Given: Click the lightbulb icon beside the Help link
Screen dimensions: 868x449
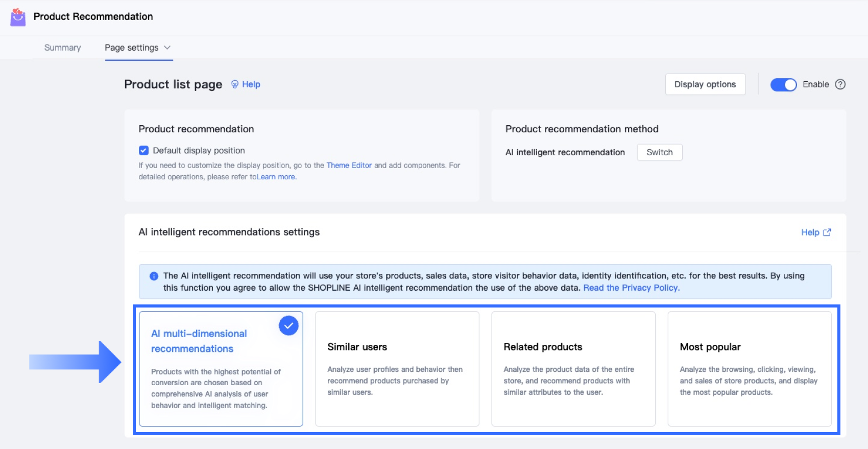Looking at the screenshot, I should [x=235, y=84].
